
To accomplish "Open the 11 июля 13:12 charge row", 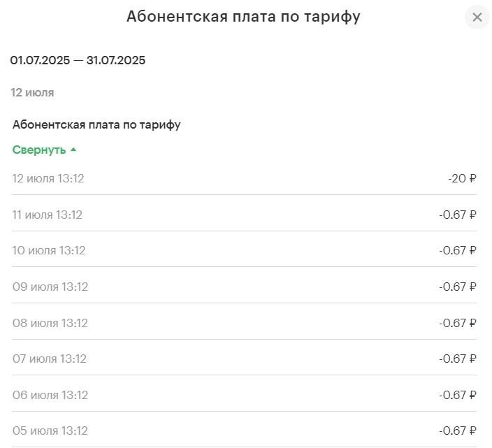I will click(x=48, y=215).
